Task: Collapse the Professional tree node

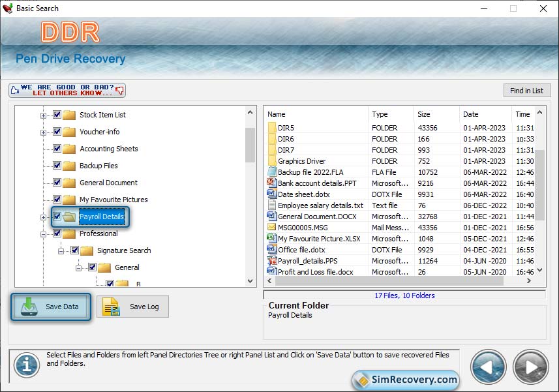Action: [x=43, y=234]
